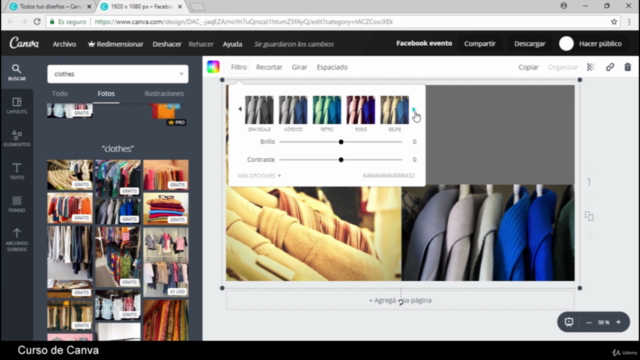
Task: Delete element with trash icon
Action: pos(628,67)
